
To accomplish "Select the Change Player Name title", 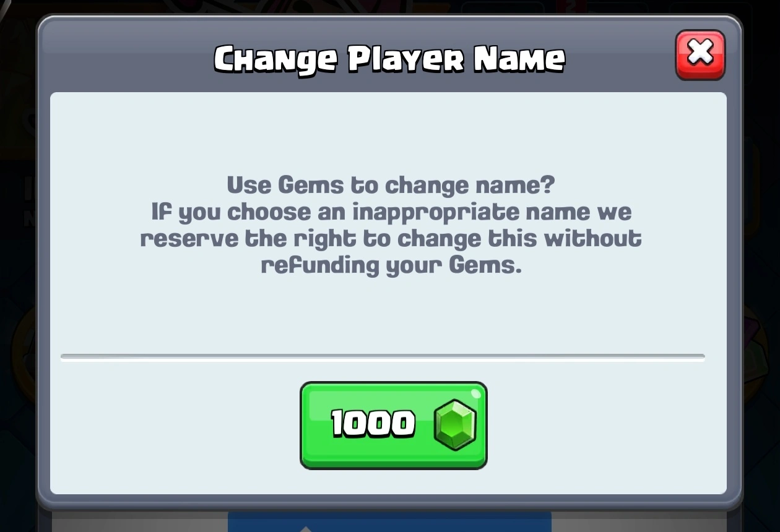I will tap(389, 59).
